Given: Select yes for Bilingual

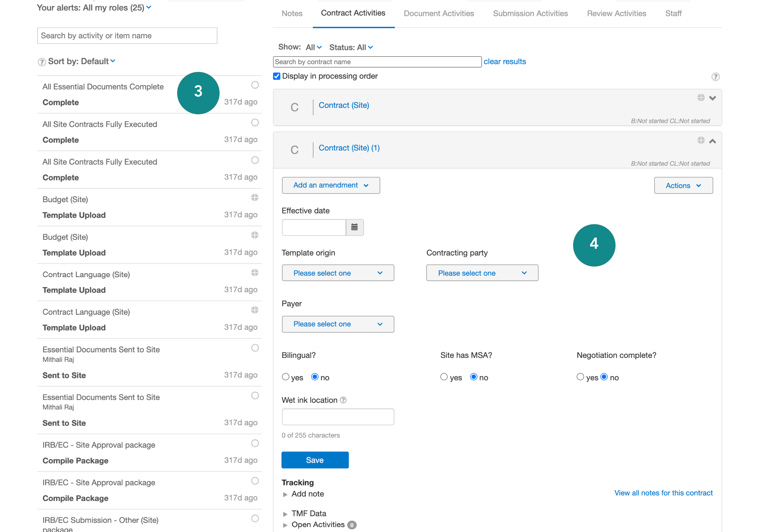Looking at the screenshot, I should [286, 377].
